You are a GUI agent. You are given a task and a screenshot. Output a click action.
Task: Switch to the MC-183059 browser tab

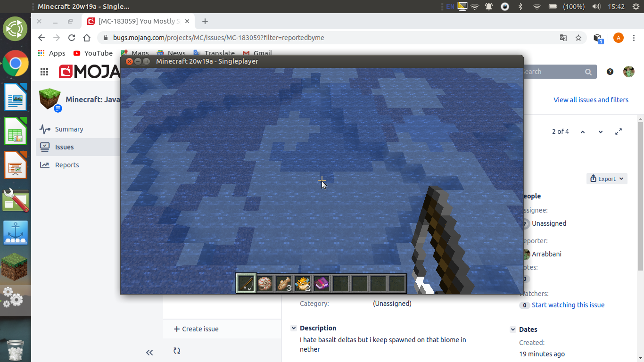coord(139,21)
